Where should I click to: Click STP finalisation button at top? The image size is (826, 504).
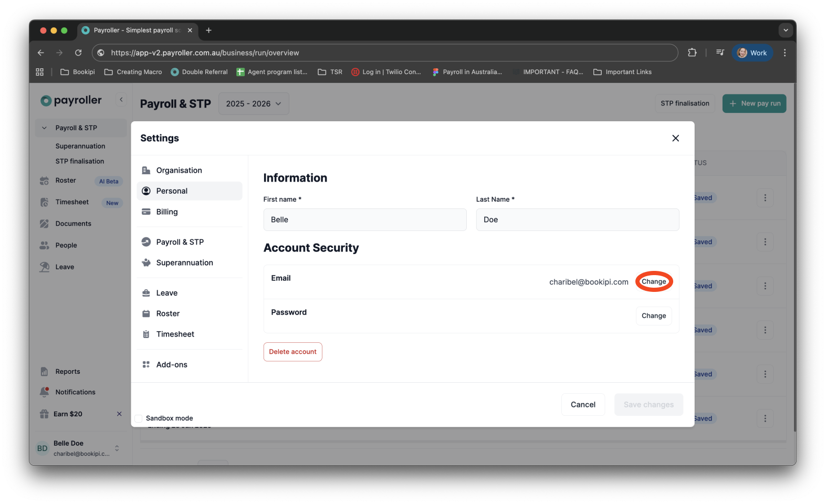tap(685, 103)
